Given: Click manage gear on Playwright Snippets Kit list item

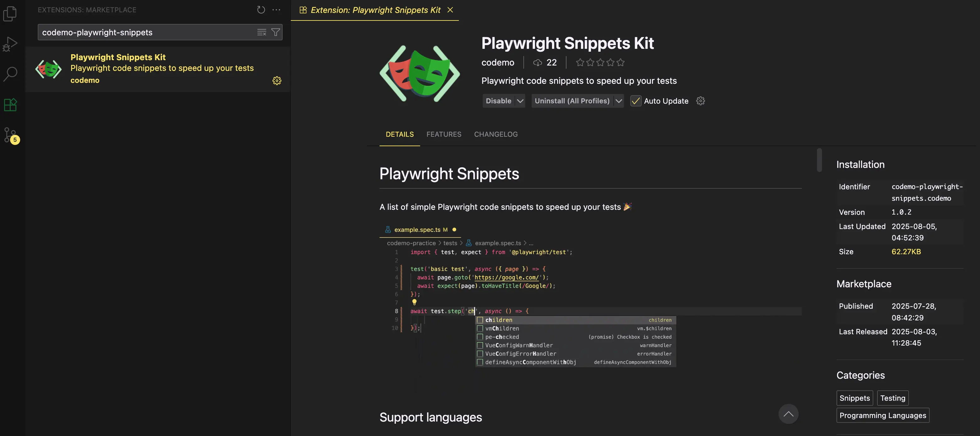Looking at the screenshot, I should 277,81.
